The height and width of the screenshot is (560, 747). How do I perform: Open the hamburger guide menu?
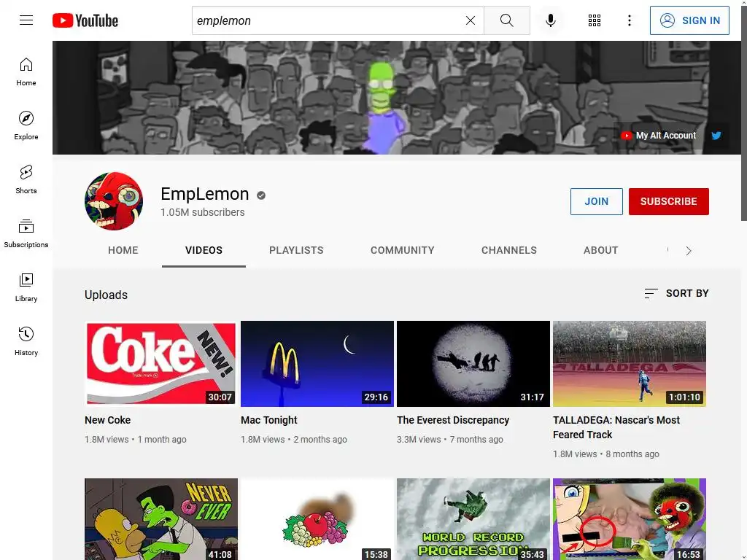(x=26, y=20)
